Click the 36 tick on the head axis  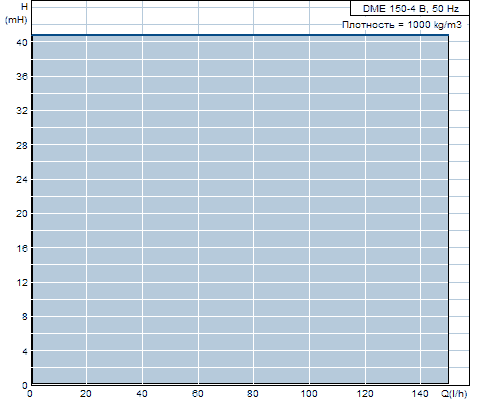click(22, 77)
